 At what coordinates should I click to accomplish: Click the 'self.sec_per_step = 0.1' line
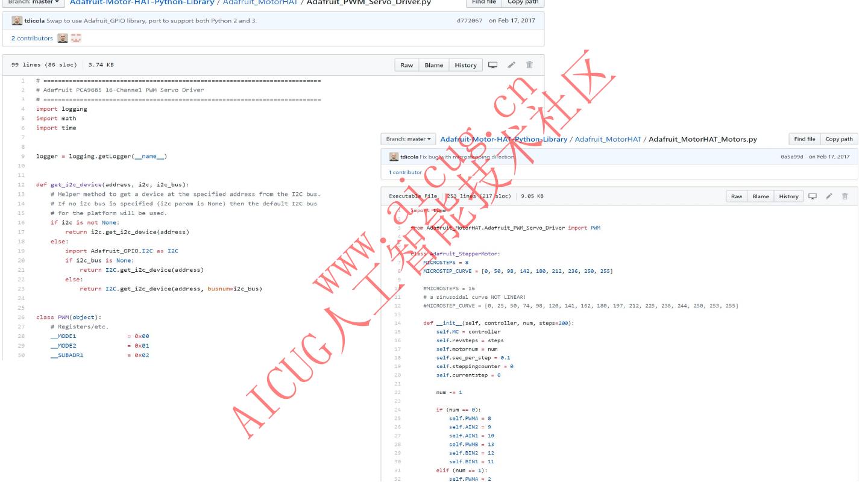pos(473,358)
